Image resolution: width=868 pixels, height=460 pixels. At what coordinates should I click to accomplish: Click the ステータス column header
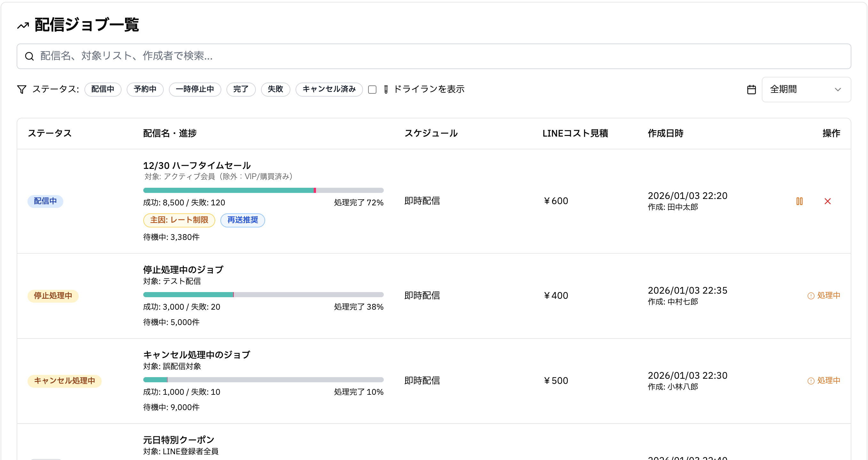click(x=50, y=133)
